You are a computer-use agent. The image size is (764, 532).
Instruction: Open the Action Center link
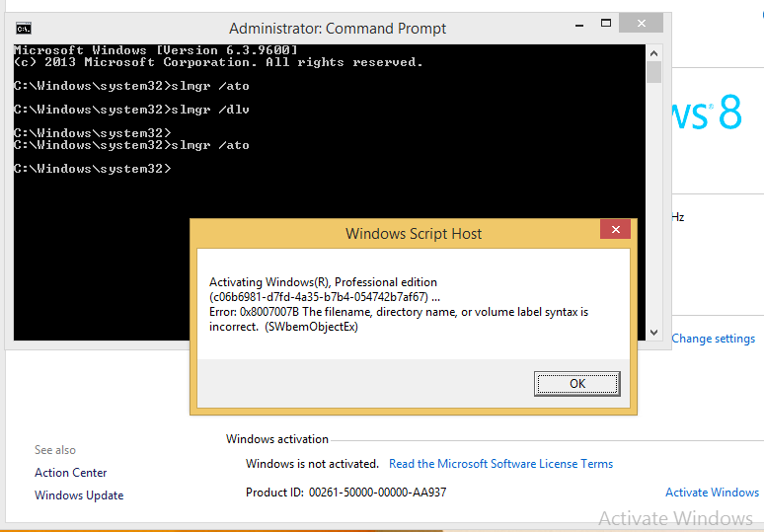tap(71, 473)
